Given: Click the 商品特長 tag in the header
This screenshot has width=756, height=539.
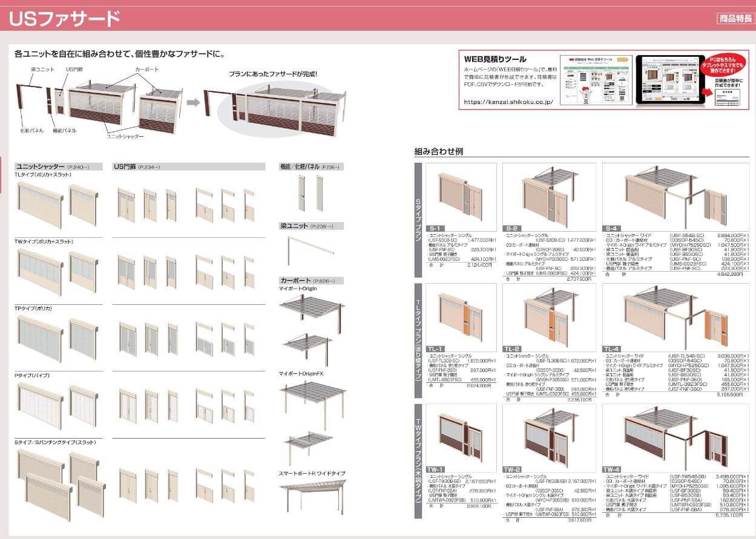Looking at the screenshot, I should pyautogui.click(x=735, y=18).
